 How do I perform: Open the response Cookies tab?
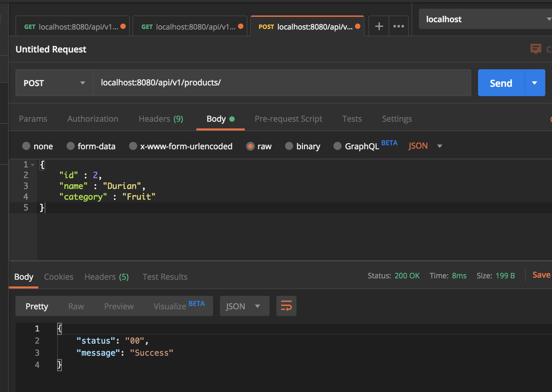coord(58,276)
